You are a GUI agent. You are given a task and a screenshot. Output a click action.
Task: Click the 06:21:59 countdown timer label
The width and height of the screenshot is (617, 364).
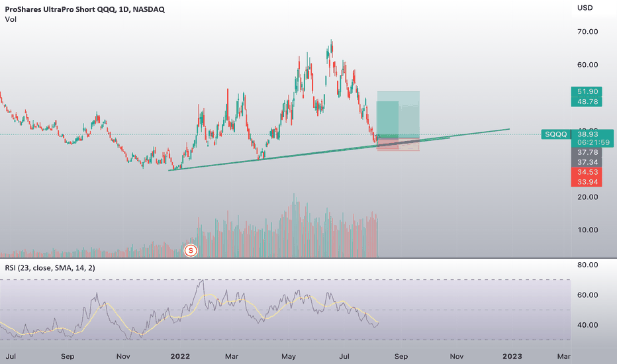tap(593, 142)
